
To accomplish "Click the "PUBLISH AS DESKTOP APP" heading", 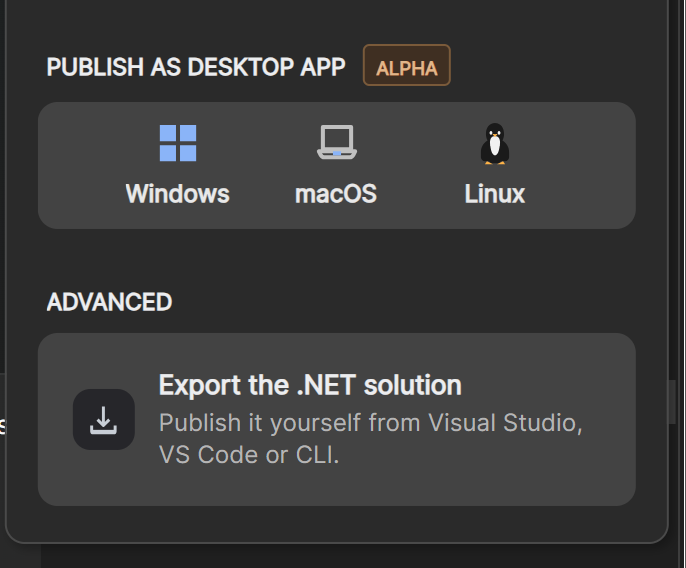I will point(196,67).
